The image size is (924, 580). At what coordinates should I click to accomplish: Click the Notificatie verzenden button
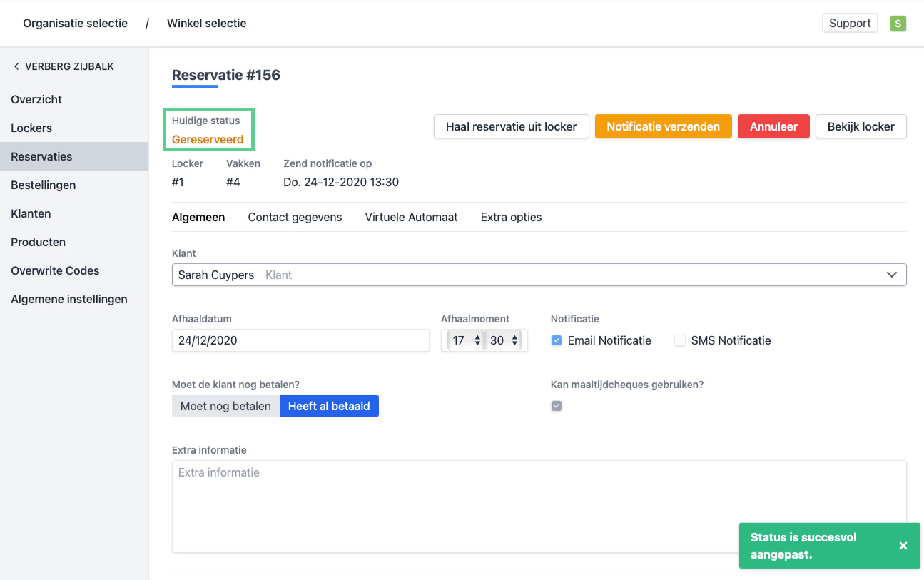[663, 126]
